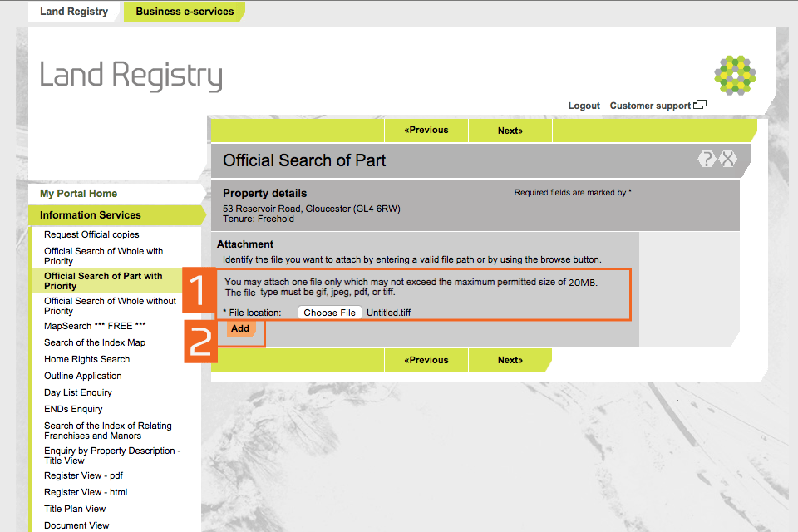
Task: Click Choose File to browse
Action: coord(330,313)
